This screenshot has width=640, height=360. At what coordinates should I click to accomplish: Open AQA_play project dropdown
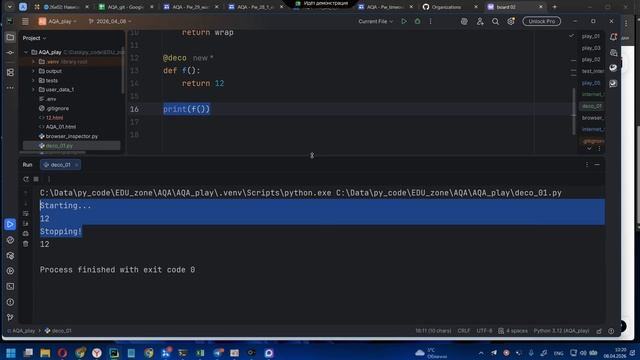[x=58, y=21]
